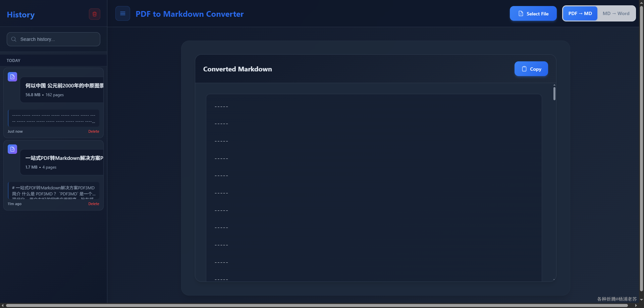Screen dimensions: 644x308
Task: Click the file icon on the Select File button
Action: pos(521,14)
